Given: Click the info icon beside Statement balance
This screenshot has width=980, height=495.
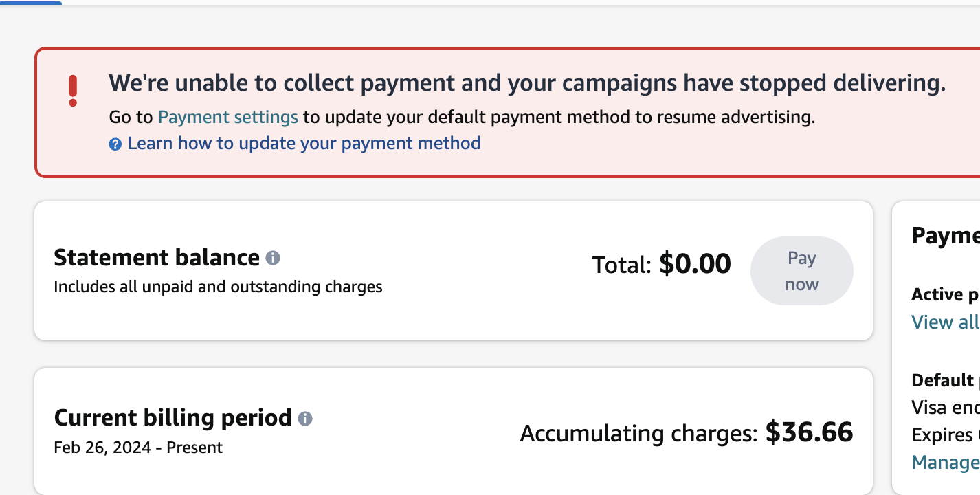Looking at the screenshot, I should point(273,258).
